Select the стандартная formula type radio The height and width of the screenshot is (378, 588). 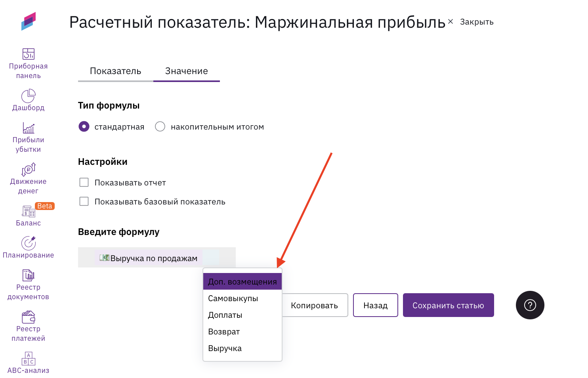click(84, 127)
